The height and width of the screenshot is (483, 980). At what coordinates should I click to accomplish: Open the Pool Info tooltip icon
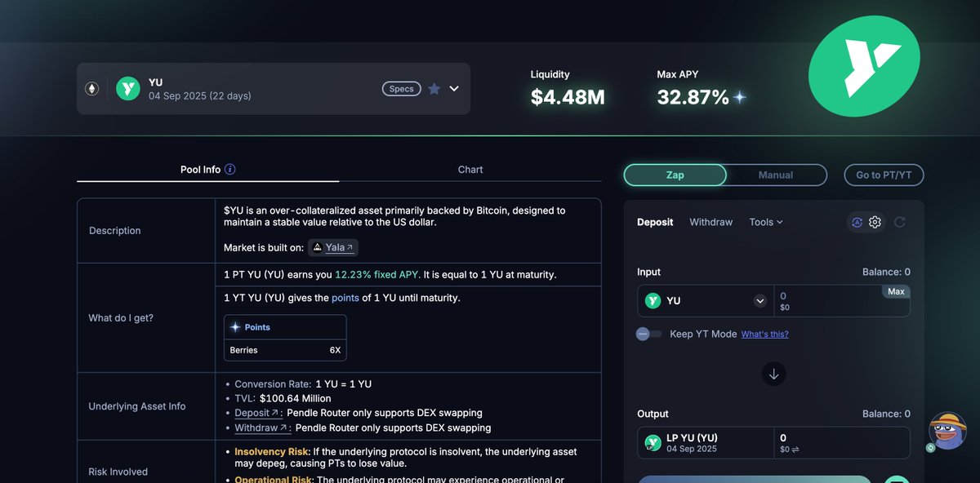point(230,170)
